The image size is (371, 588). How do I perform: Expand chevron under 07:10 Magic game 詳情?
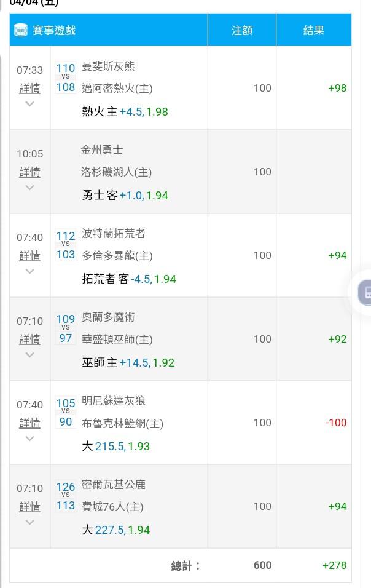point(29,355)
